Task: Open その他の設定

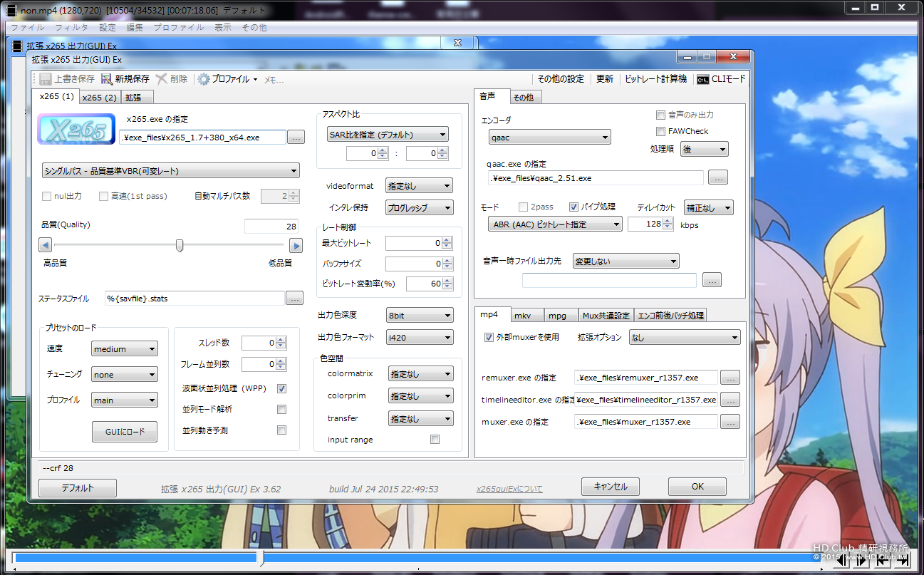Action: [x=561, y=79]
